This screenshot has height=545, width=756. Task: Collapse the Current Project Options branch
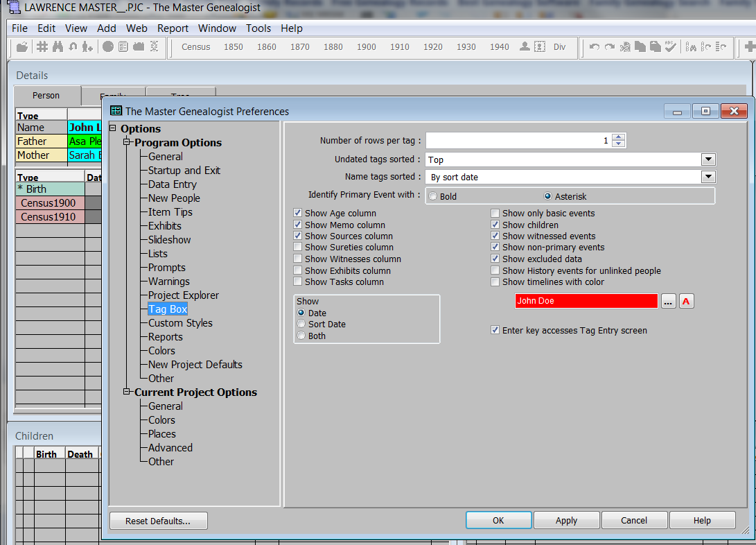(x=127, y=392)
